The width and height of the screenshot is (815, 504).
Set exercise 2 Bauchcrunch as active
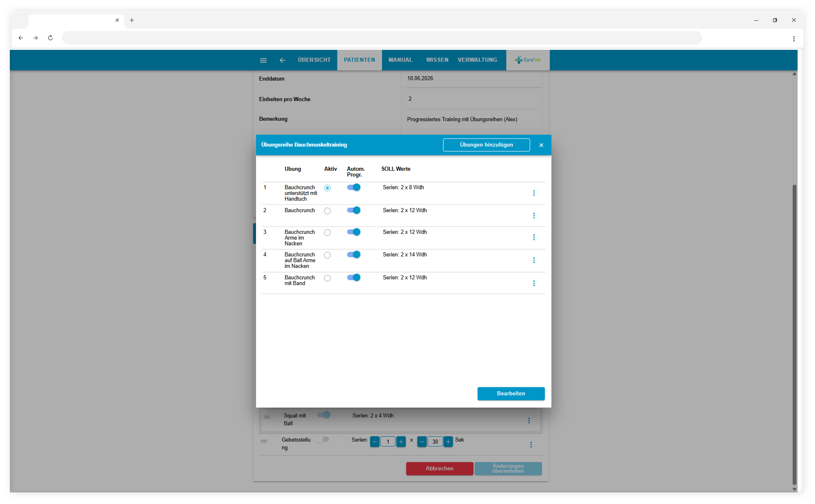327,211
